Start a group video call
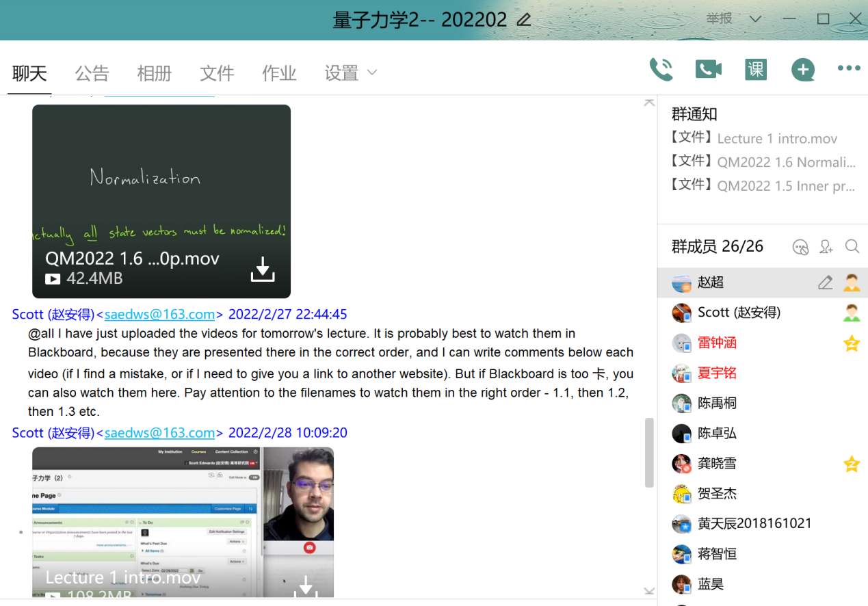868x606 pixels. pos(709,69)
